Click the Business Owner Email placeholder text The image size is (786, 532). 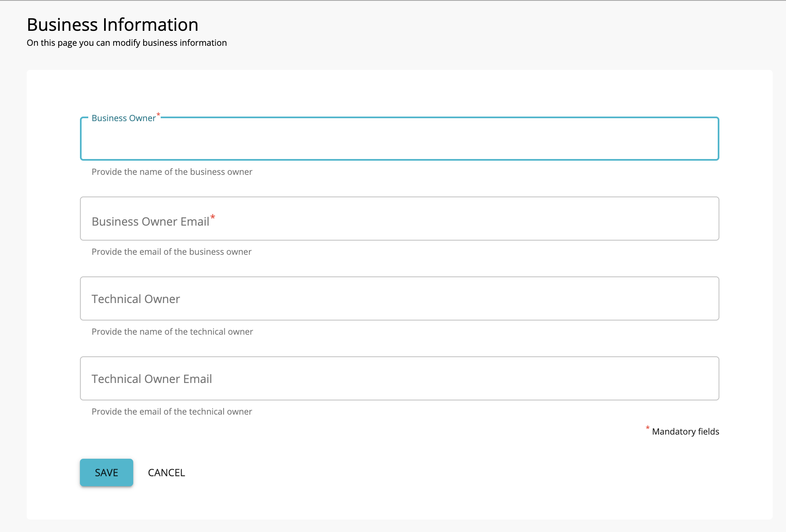(x=150, y=221)
